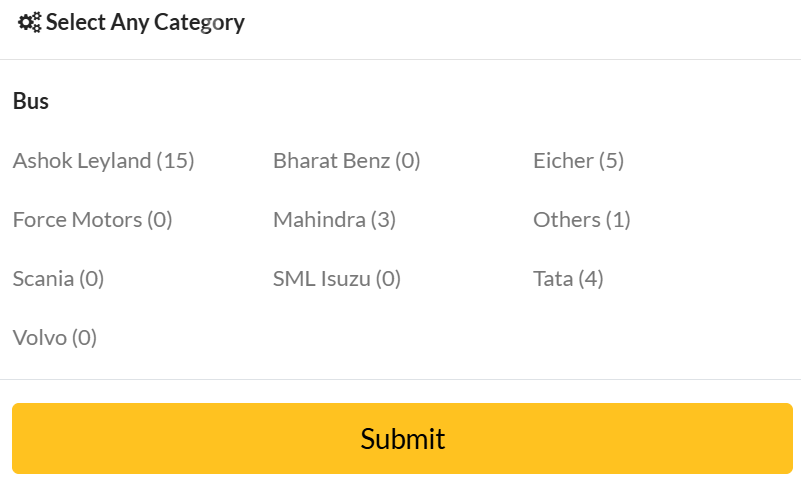The image size is (801, 482).
Task: Pick SML Isuzu (0) brand
Action: coord(337,279)
